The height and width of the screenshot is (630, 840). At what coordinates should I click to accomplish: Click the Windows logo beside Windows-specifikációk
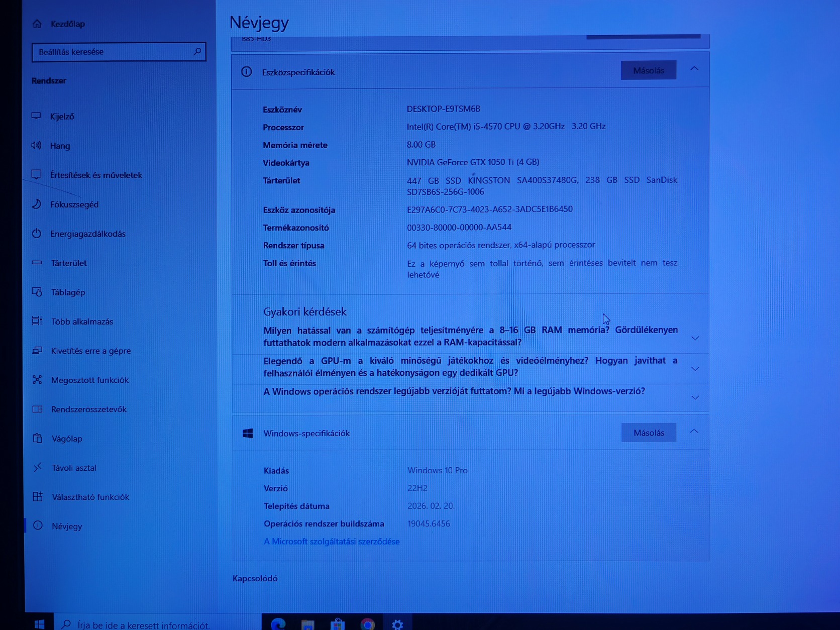pyautogui.click(x=248, y=434)
